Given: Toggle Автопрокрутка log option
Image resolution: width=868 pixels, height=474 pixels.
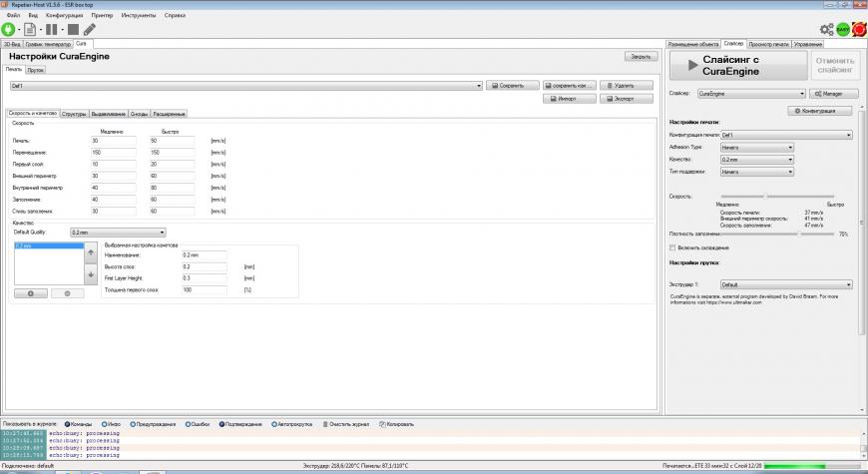Looking at the screenshot, I should (291, 424).
